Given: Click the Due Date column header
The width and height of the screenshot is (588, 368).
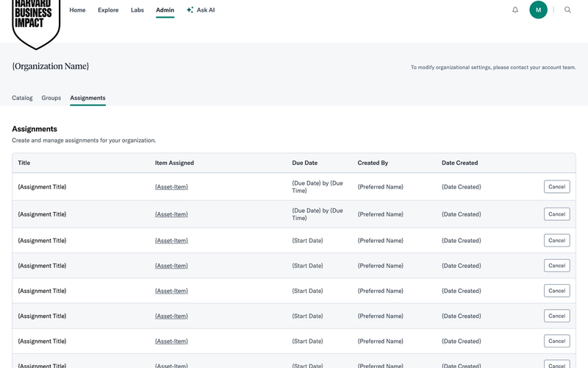Looking at the screenshot, I should [305, 163].
